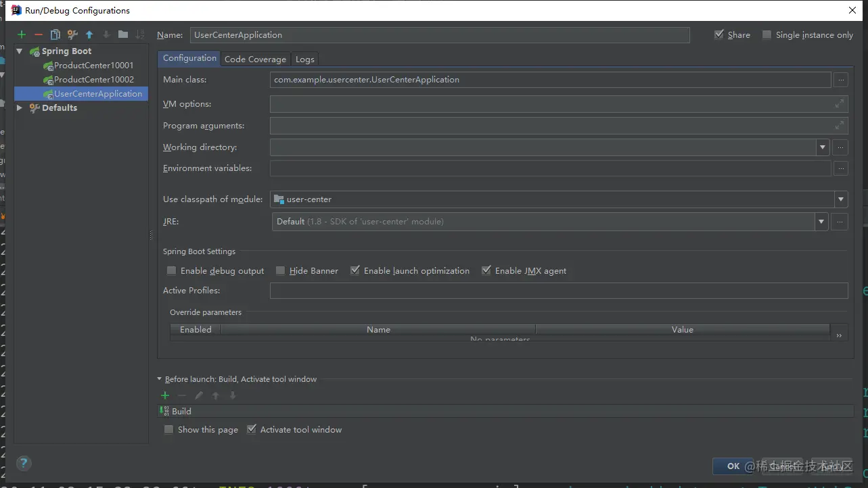Remove the selected run configuration
868x488 pixels.
39,34
